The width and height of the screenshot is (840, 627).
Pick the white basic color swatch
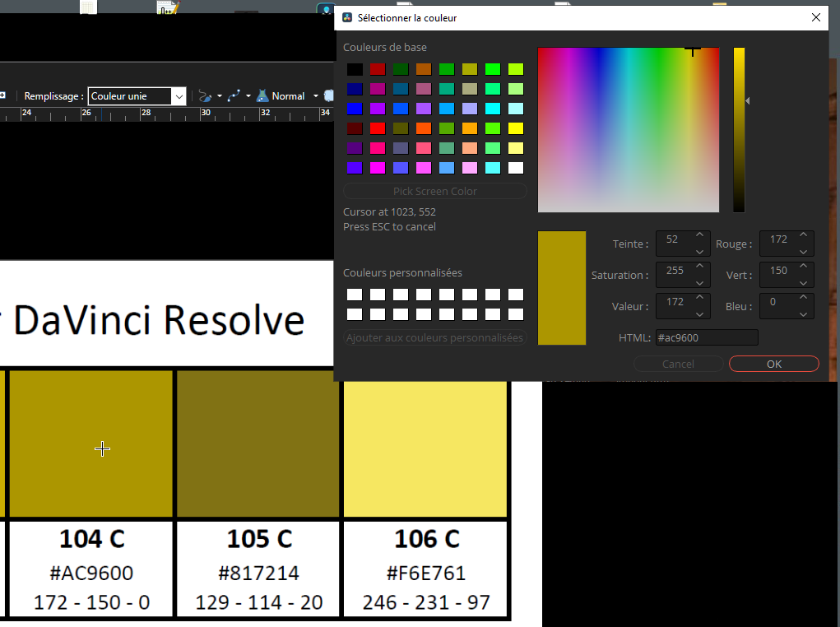coord(516,168)
